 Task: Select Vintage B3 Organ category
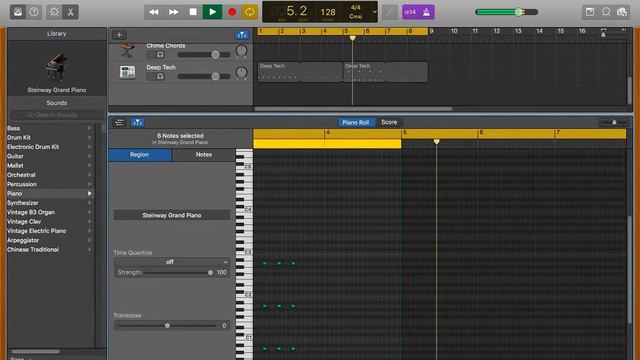51,212
